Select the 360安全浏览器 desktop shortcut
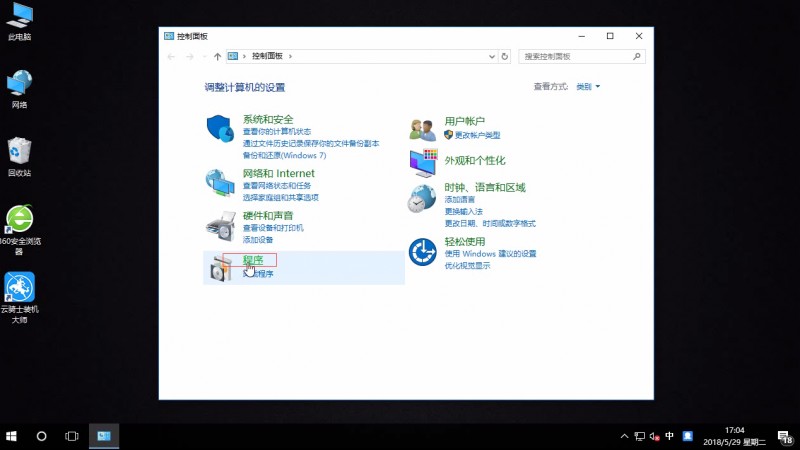Viewport: 800px width, 450px height. pyautogui.click(x=19, y=230)
